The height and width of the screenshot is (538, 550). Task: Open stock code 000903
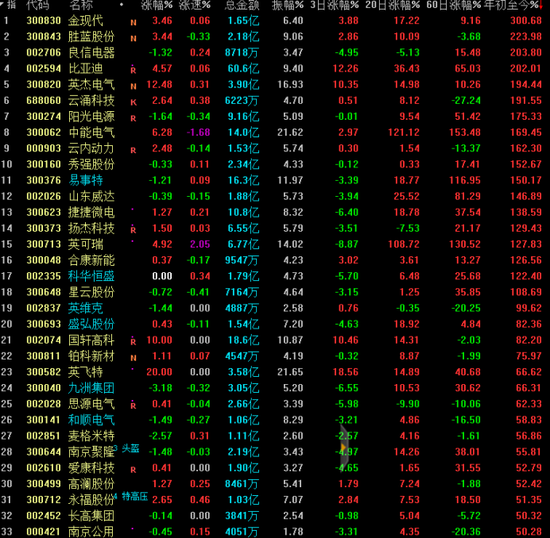coord(43,148)
